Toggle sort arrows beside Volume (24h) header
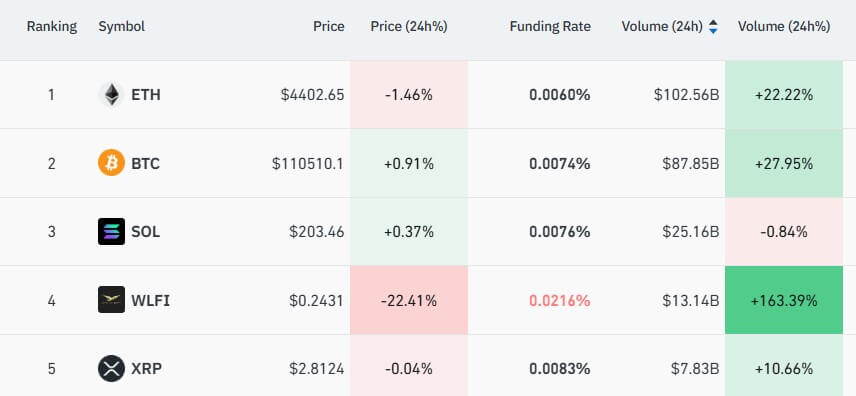The width and height of the screenshot is (856, 396). tap(713, 27)
